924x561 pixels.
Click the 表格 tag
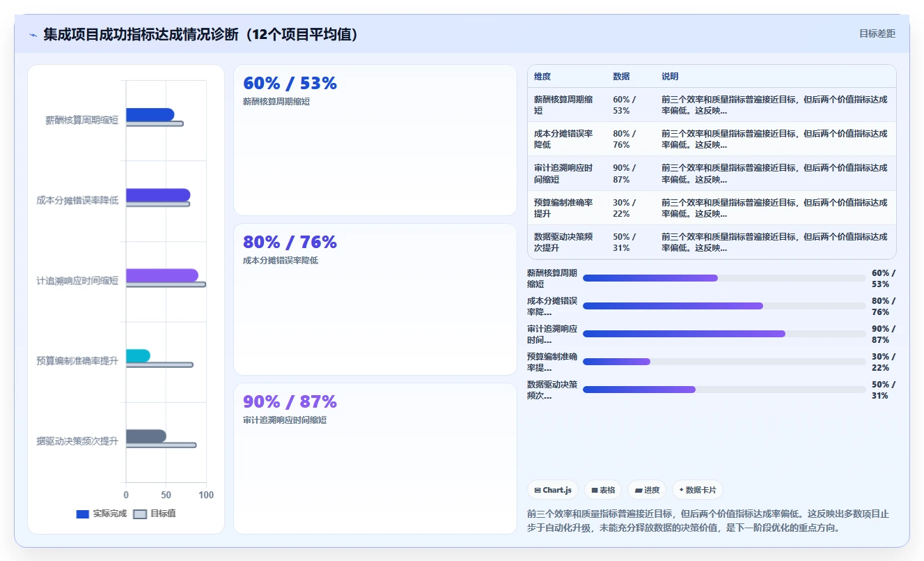603,490
